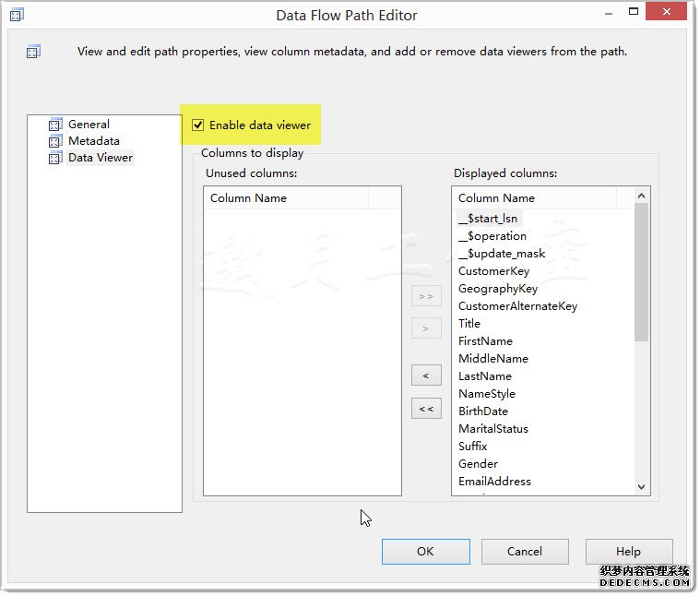700x596 pixels.
Task: Click the Metadata page icon
Action: coord(54,141)
